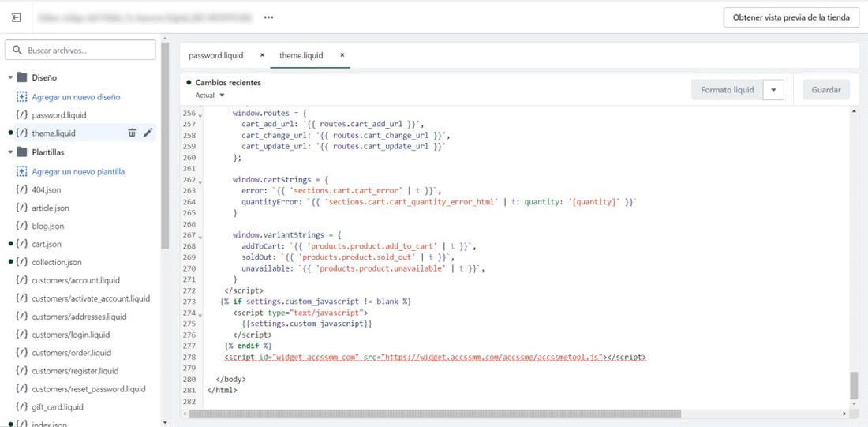Click the cart_add_url code line
The image size is (868, 427).
(x=333, y=124)
